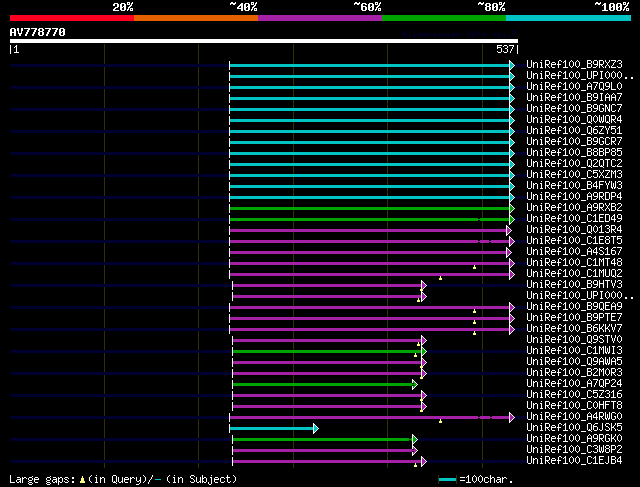Click the purple ~60% identity legend segment
This screenshot has width=640, height=487.
click(320, 18)
